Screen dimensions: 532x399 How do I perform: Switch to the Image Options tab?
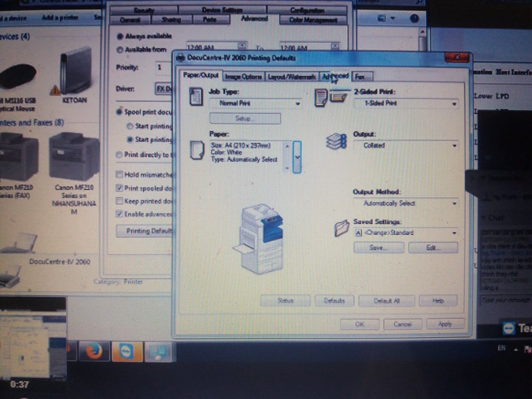(243, 77)
